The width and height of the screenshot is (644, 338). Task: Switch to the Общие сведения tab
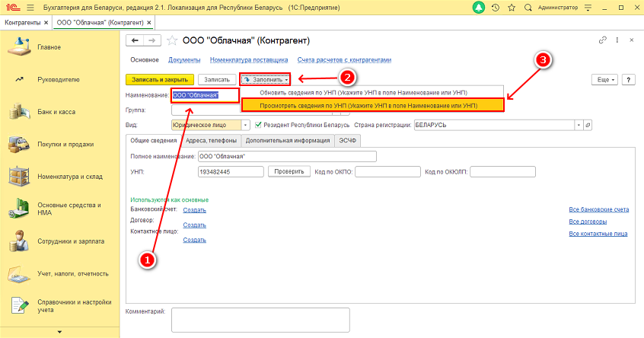[x=153, y=141]
